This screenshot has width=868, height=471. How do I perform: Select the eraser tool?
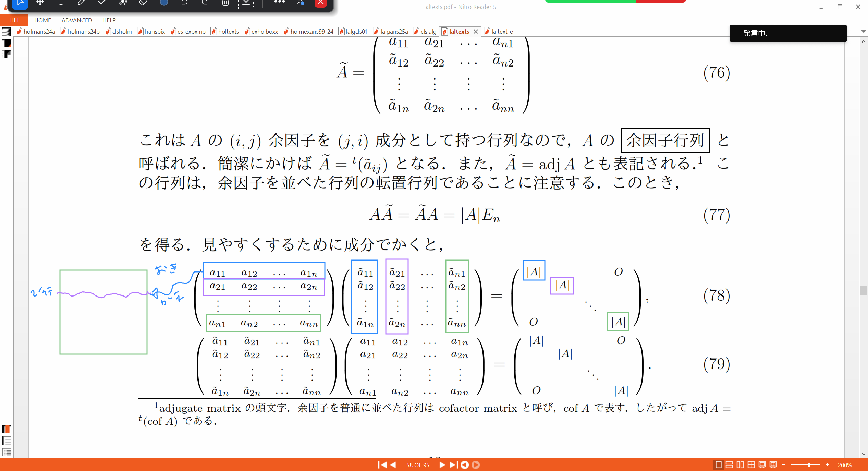143,3
